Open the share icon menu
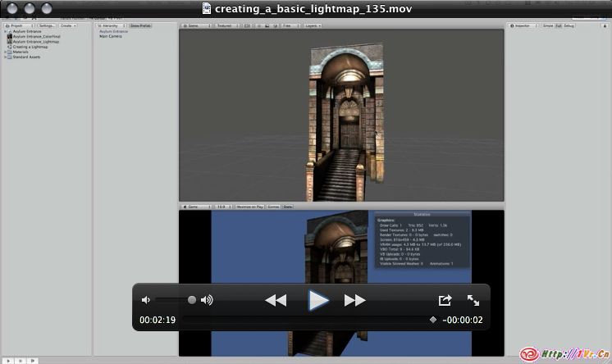Image resolution: width=612 pixels, height=364 pixels. [445, 301]
